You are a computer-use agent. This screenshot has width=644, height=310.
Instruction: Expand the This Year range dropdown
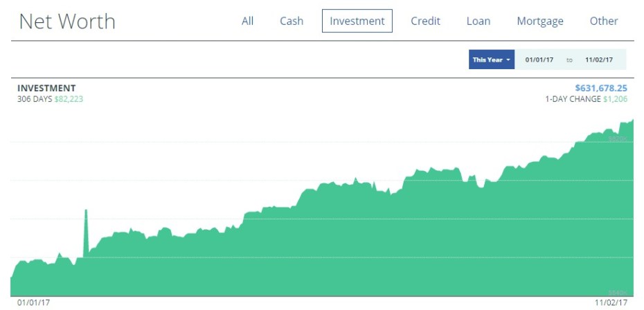pos(492,60)
